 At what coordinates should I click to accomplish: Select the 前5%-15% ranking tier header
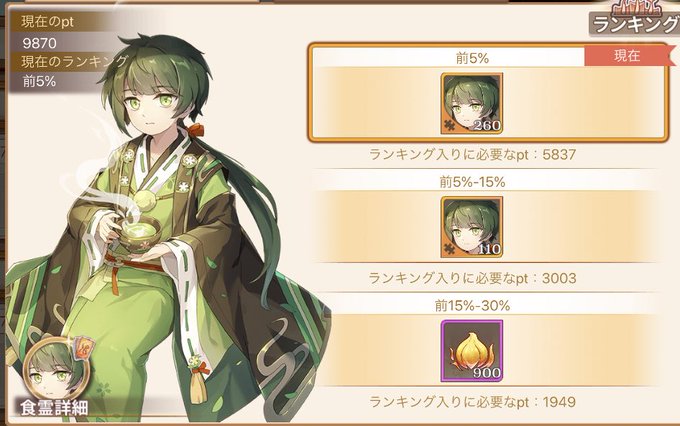coord(472,182)
